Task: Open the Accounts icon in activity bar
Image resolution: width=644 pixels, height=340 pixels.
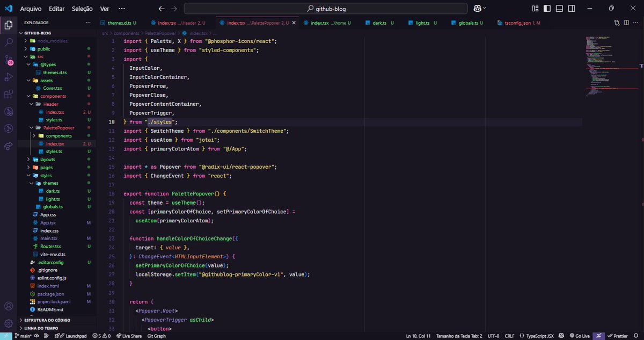Action: [x=9, y=306]
